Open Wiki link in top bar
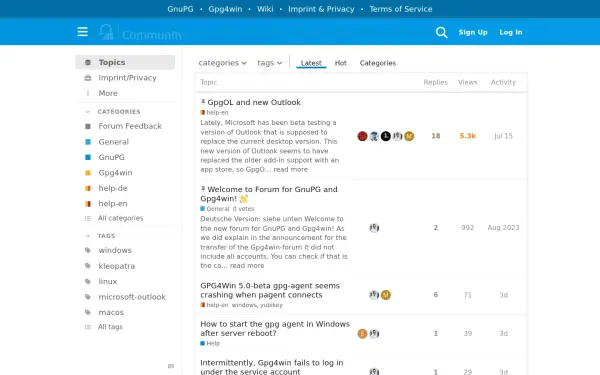Viewport: 600px width, 375px height. coord(265,9)
